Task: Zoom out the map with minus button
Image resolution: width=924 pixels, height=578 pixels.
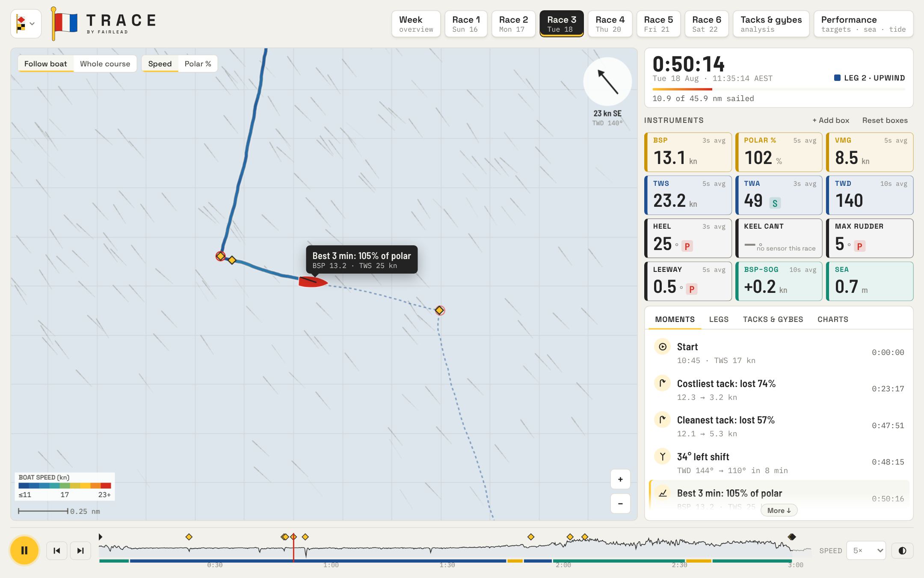Action: click(x=620, y=504)
